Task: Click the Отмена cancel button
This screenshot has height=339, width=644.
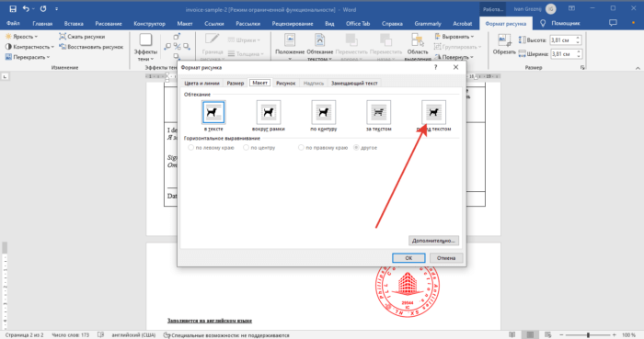Action: (446, 258)
